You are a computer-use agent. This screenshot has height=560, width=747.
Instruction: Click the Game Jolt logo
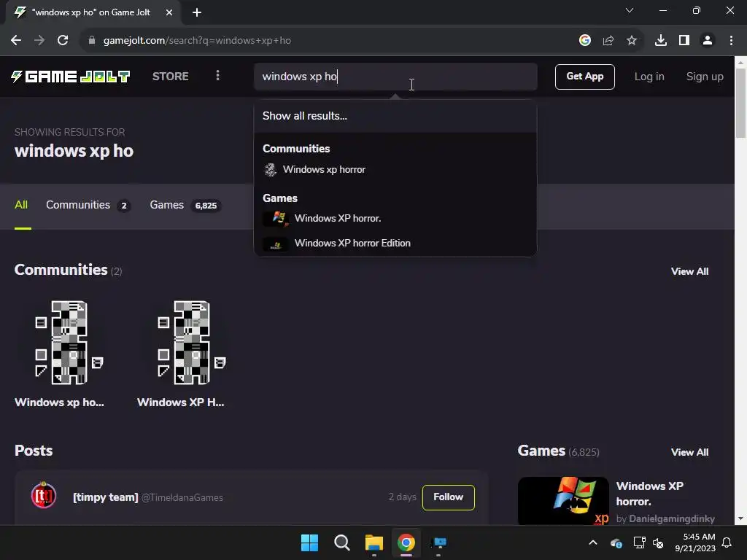(71, 77)
